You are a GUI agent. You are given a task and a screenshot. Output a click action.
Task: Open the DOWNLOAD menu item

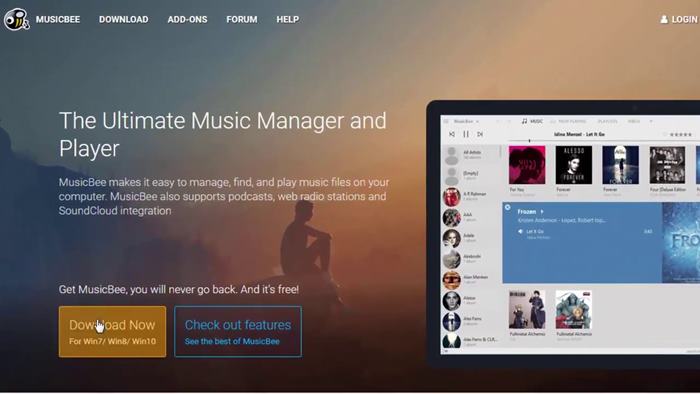click(x=124, y=20)
